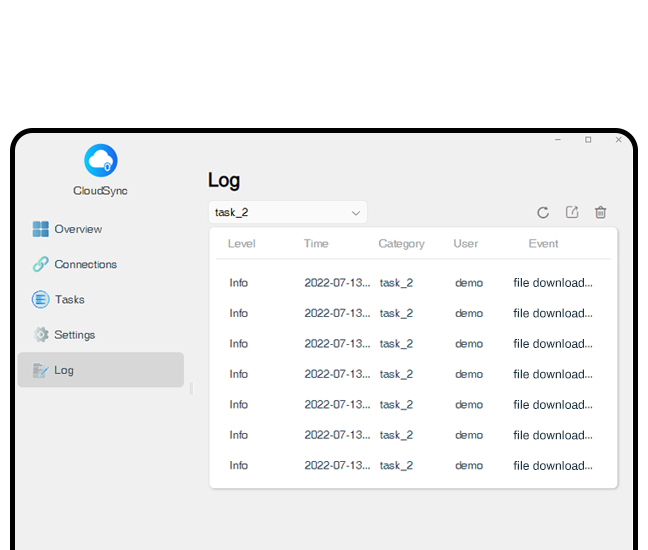Viewport: 648px width, 550px height.
Task: Go to the Connections page
Action: [85, 265]
